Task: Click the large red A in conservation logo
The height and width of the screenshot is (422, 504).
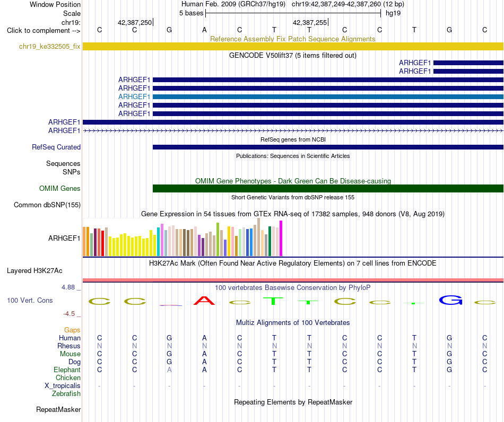Action: tap(204, 301)
